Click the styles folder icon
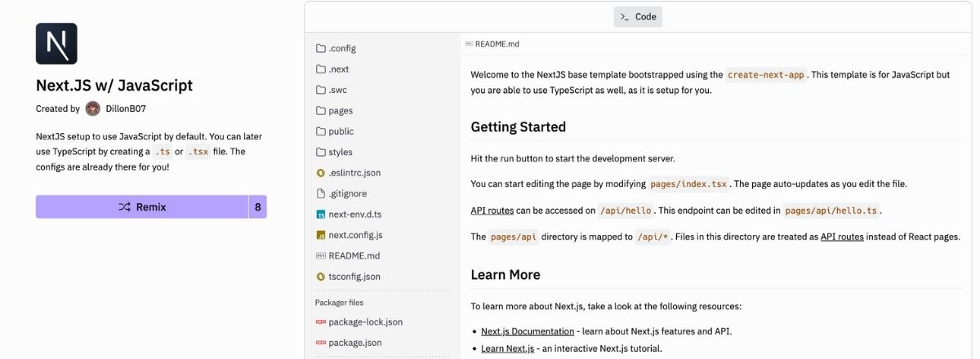 point(321,152)
